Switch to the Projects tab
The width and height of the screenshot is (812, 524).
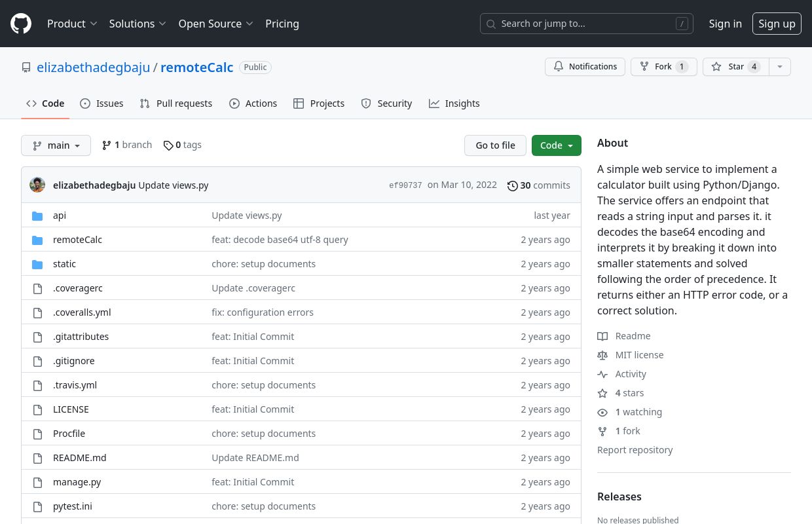click(319, 103)
